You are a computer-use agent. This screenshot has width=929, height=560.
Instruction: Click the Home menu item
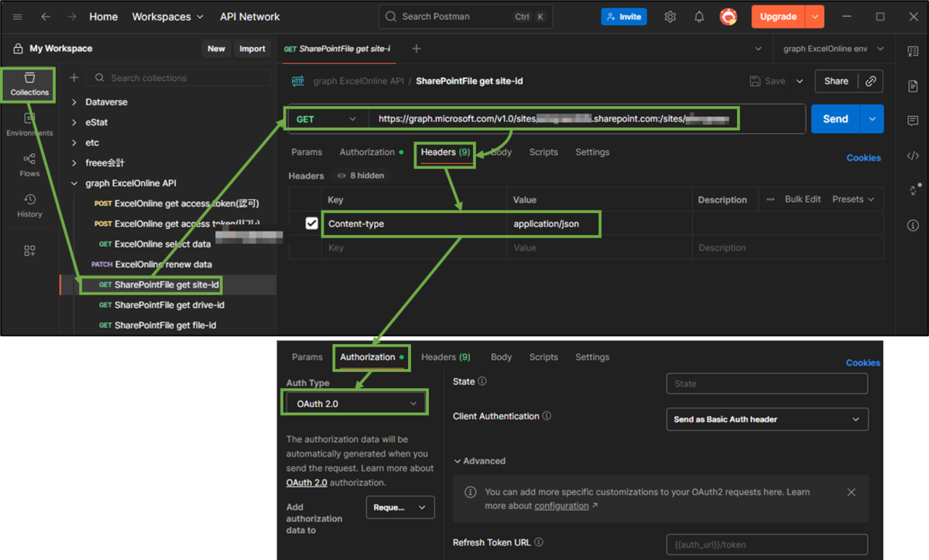point(104,17)
